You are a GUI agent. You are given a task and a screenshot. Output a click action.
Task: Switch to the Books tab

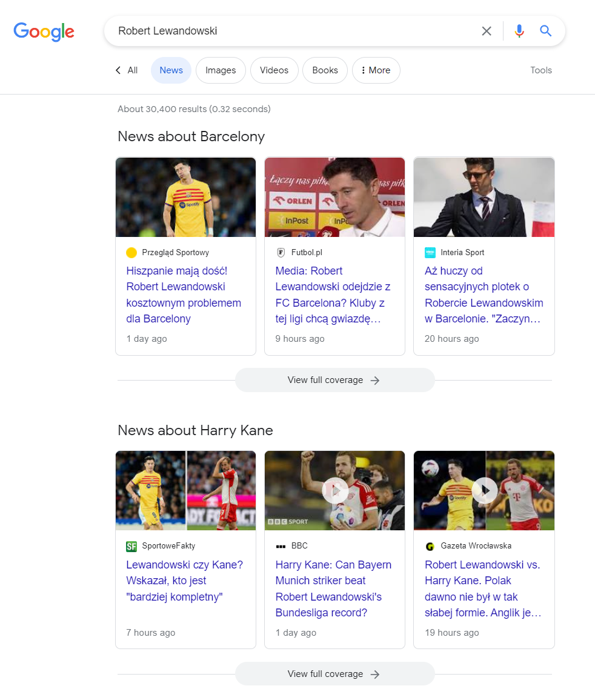click(325, 70)
